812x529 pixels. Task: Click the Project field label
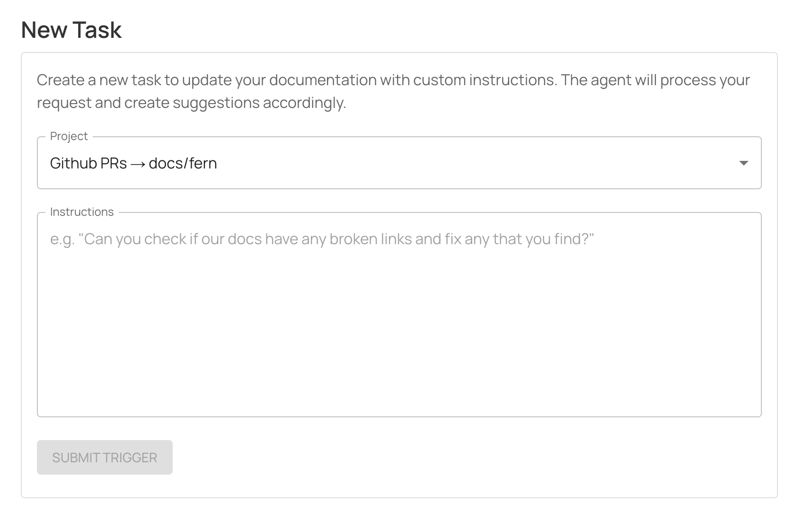click(x=68, y=136)
